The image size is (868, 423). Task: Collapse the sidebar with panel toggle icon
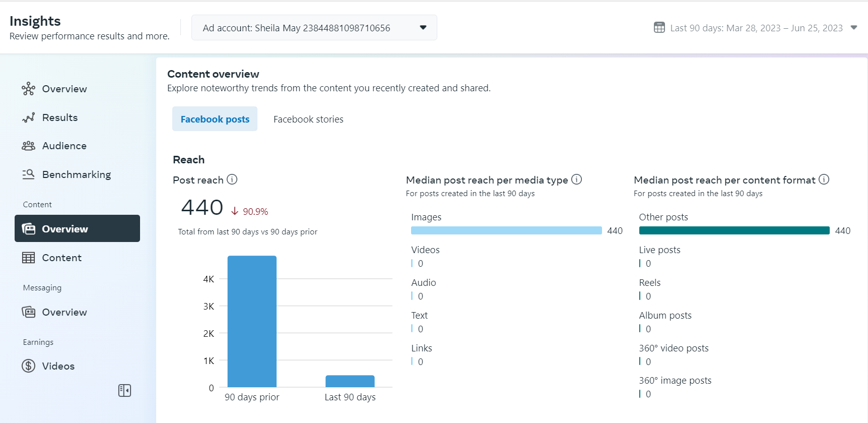[x=124, y=391]
